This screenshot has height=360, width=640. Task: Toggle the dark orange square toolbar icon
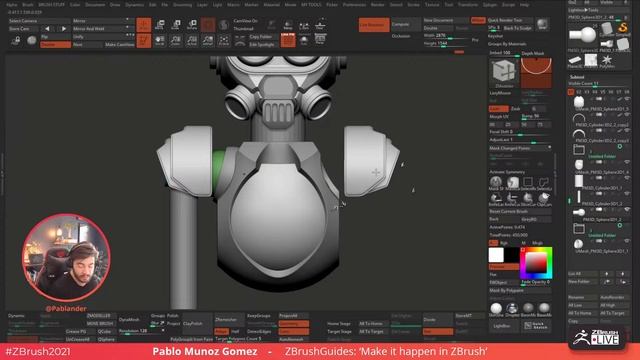208,25
